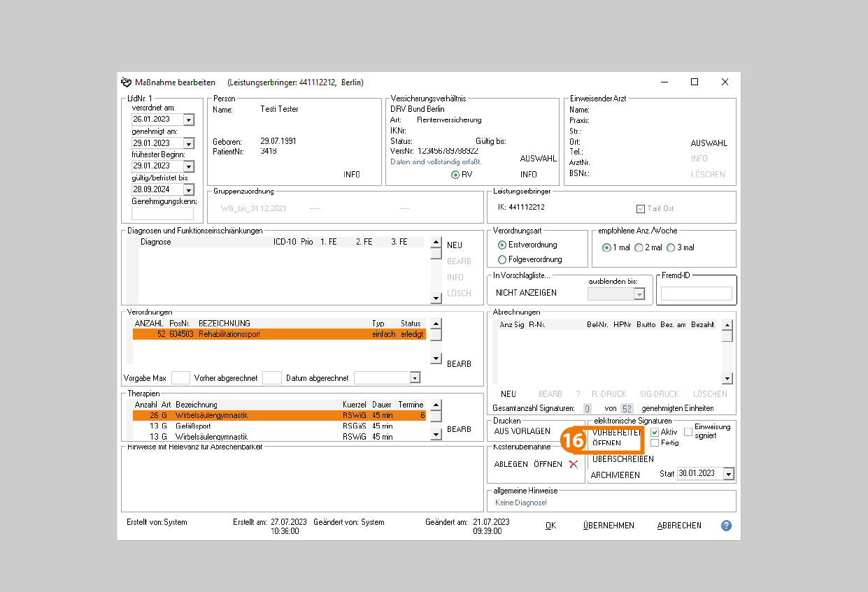Open the verordnet am date dropdown
This screenshot has height=592, width=868.
188,120
